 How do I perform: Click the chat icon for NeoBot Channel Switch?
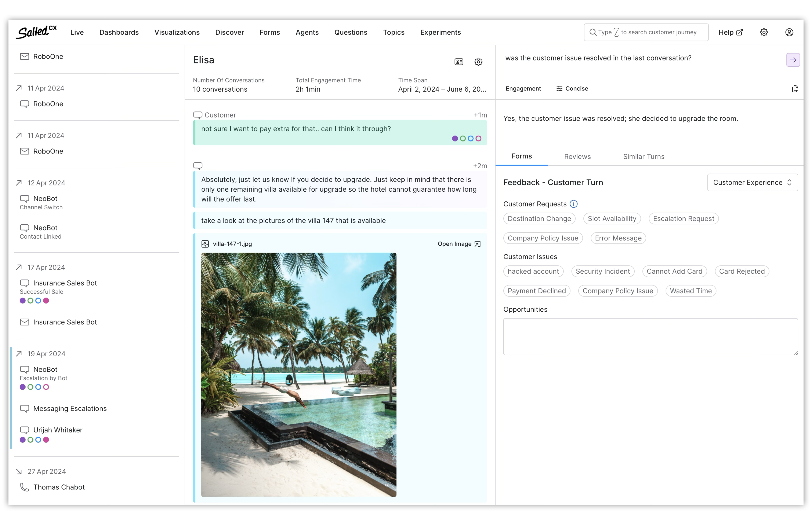tap(24, 199)
